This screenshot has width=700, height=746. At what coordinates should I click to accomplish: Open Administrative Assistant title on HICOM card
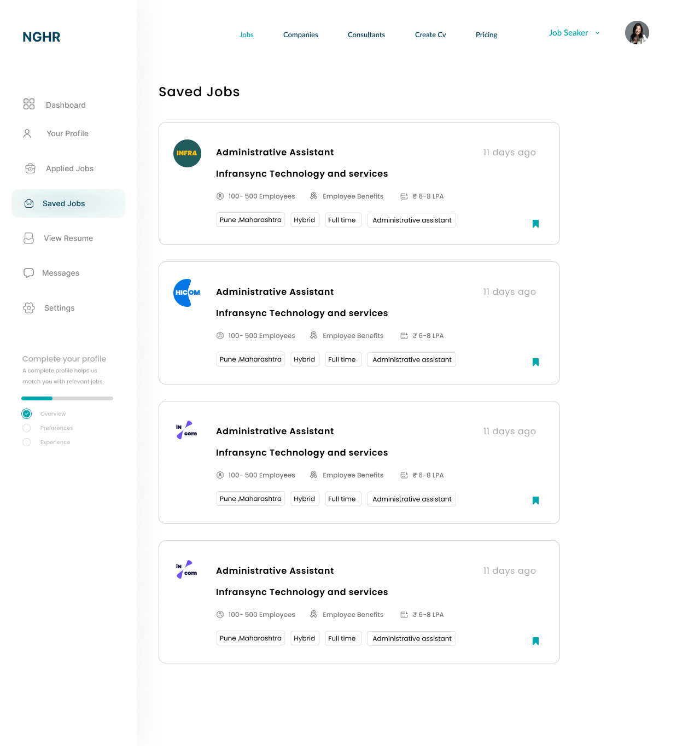(x=275, y=292)
